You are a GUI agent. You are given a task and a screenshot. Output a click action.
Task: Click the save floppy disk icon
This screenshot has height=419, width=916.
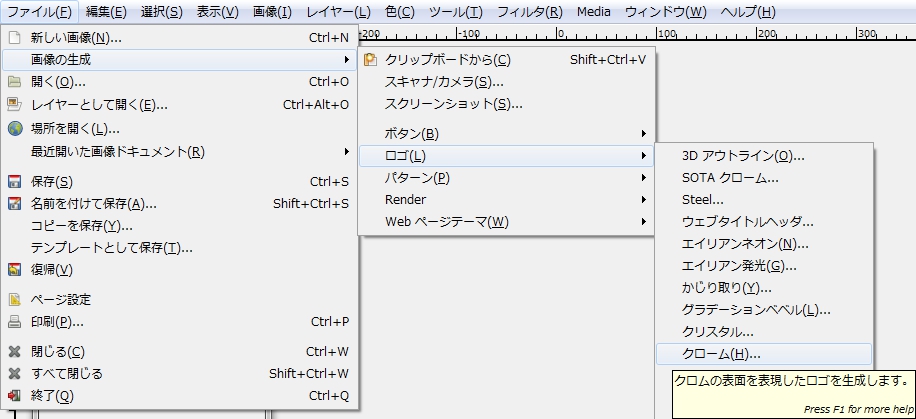coord(14,182)
